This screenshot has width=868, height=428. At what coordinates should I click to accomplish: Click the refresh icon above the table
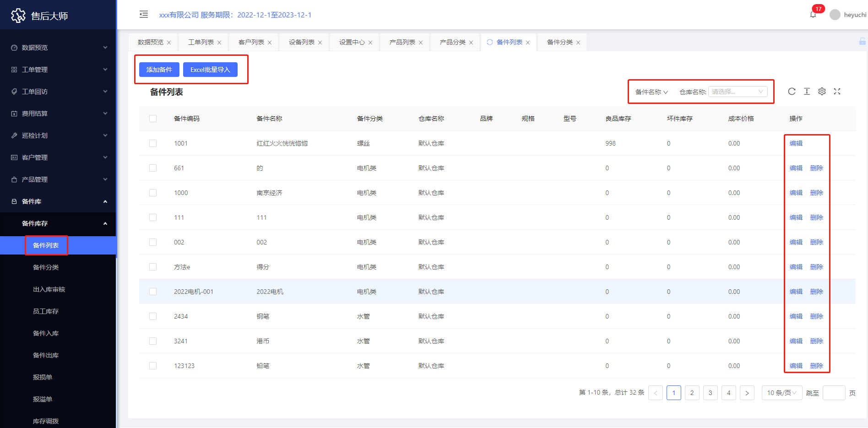792,92
